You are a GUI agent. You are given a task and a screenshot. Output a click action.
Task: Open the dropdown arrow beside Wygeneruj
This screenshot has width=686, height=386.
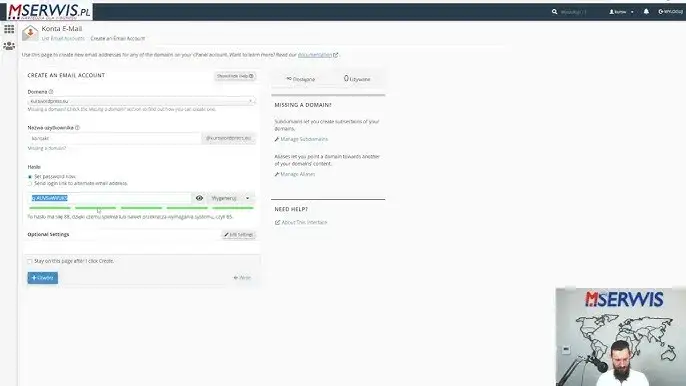248,198
